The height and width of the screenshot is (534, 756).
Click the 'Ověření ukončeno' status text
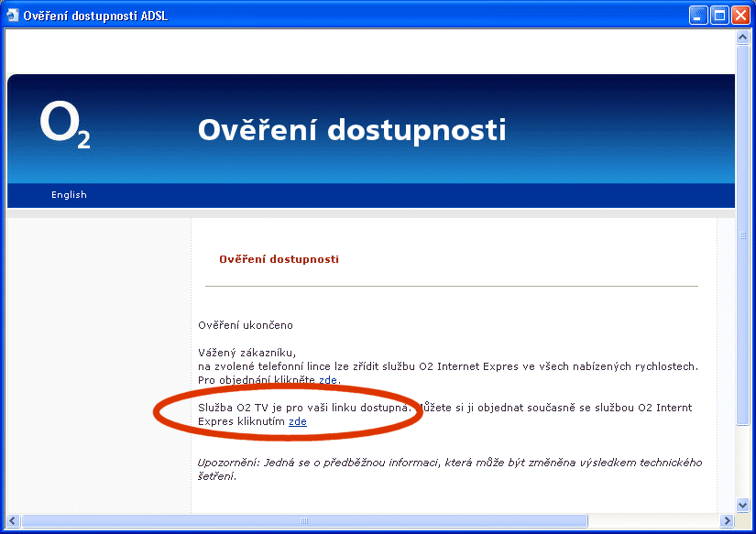tap(246, 325)
